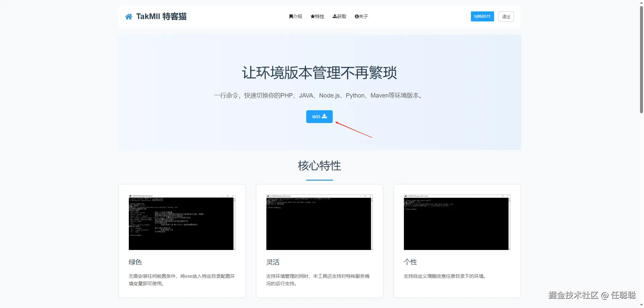Click the hj960511 username button
Viewport: 644px width, 308px height.
click(482, 16)
